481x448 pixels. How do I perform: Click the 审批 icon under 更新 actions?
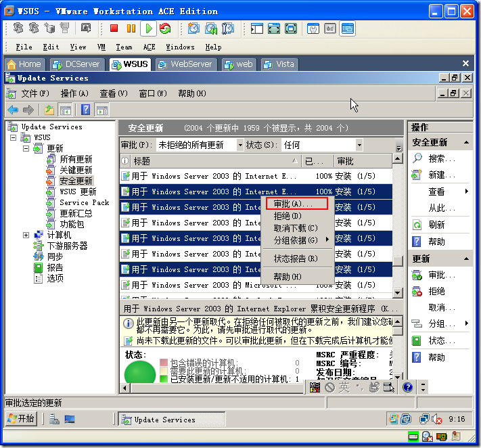tap(417, 275)
